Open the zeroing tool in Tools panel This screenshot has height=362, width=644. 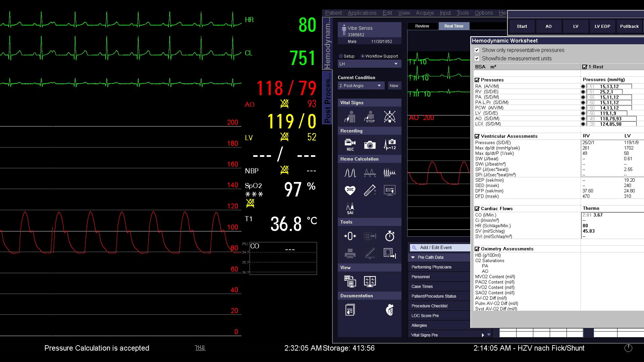350,236
